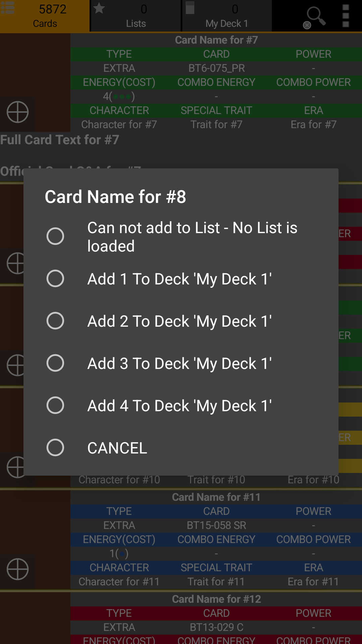
Task: Open the search magnifier icon
Action: [x=316, y=15]
